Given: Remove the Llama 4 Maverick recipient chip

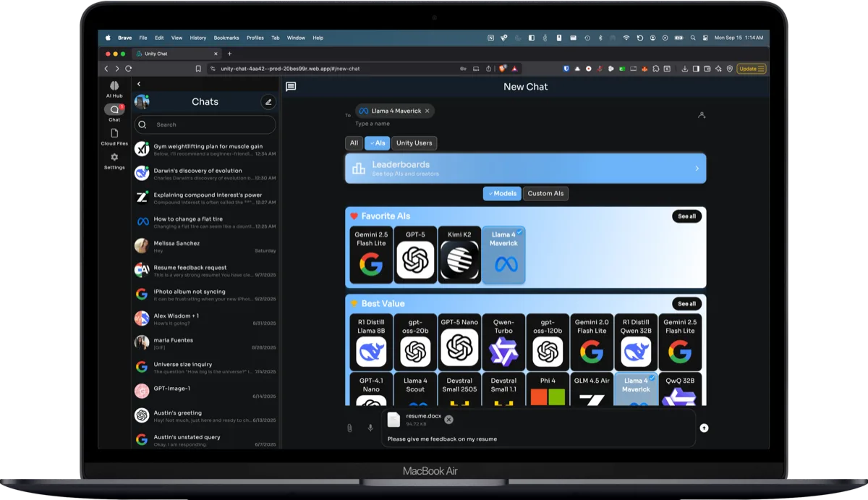Looking at the screenshot, I should point(427,111).
